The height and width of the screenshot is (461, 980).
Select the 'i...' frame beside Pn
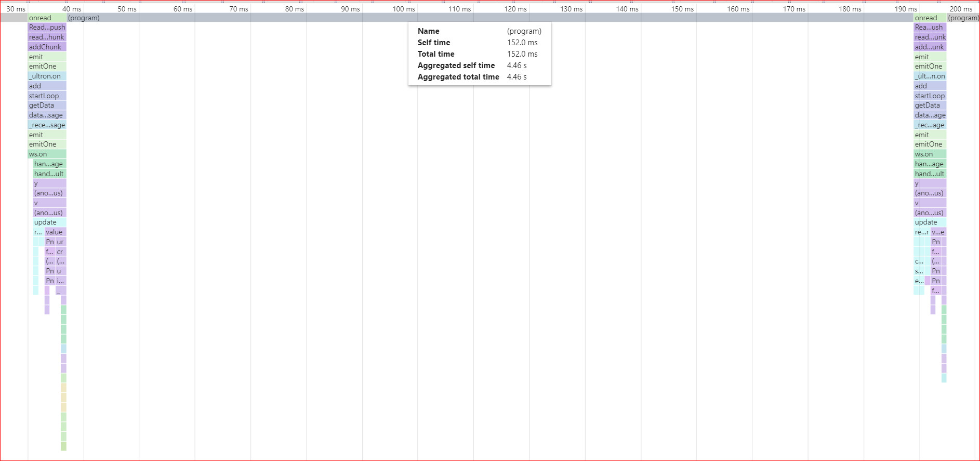tap(61, 281)
